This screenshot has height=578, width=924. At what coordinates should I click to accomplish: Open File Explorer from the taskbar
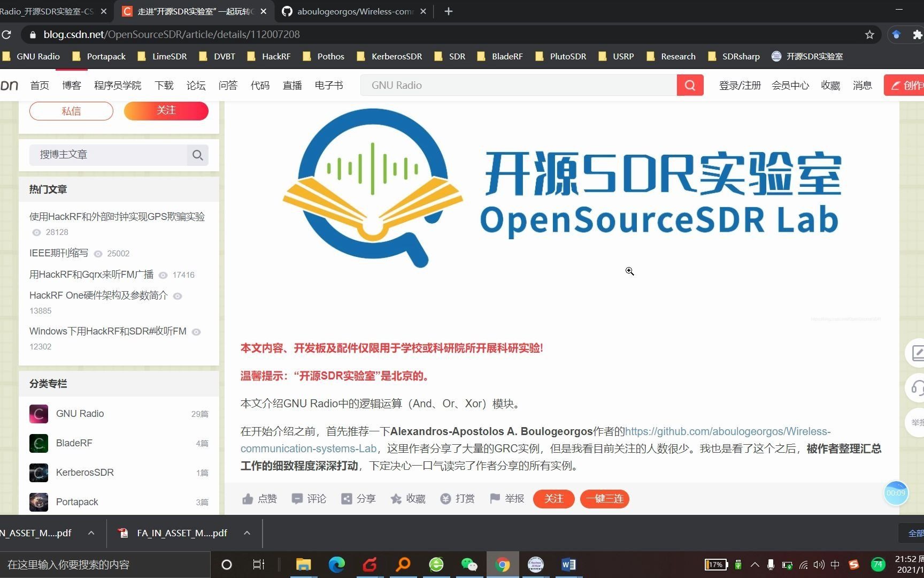(x=304, y=565)
